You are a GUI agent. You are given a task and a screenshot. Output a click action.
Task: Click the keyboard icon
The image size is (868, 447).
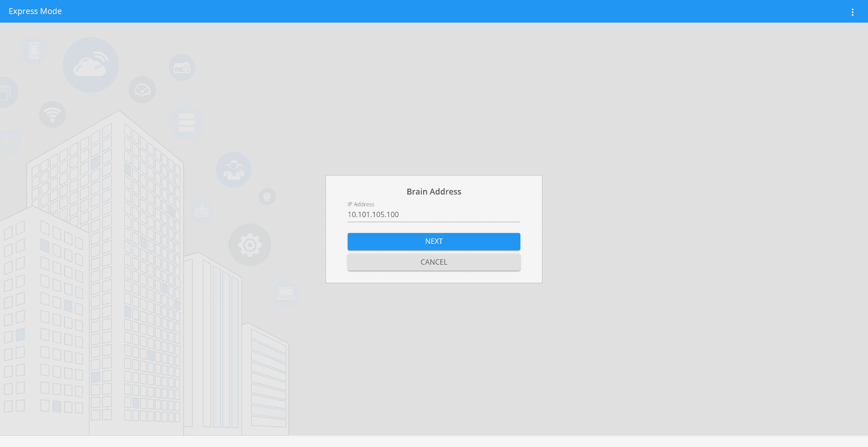click(202, 211)
